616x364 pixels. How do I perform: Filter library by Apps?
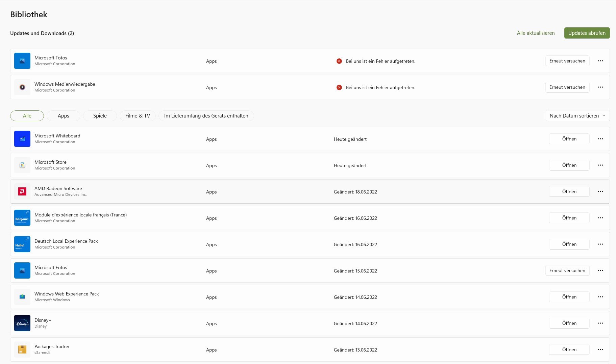pos(63,115)
